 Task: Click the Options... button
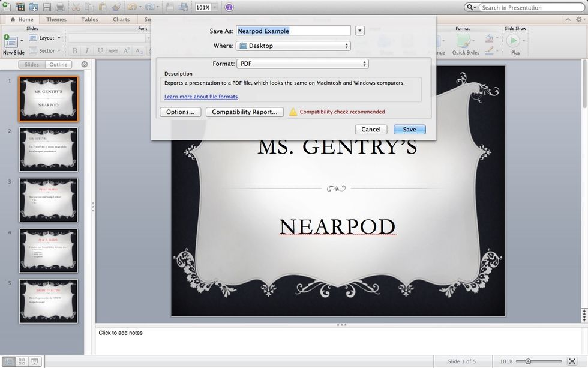[181, 112]
